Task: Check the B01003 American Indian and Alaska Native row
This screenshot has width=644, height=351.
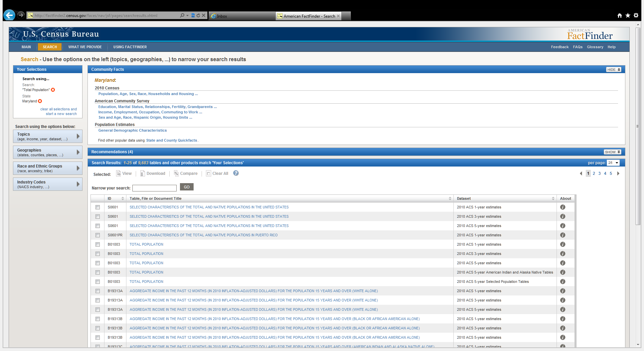Action: 97,272
